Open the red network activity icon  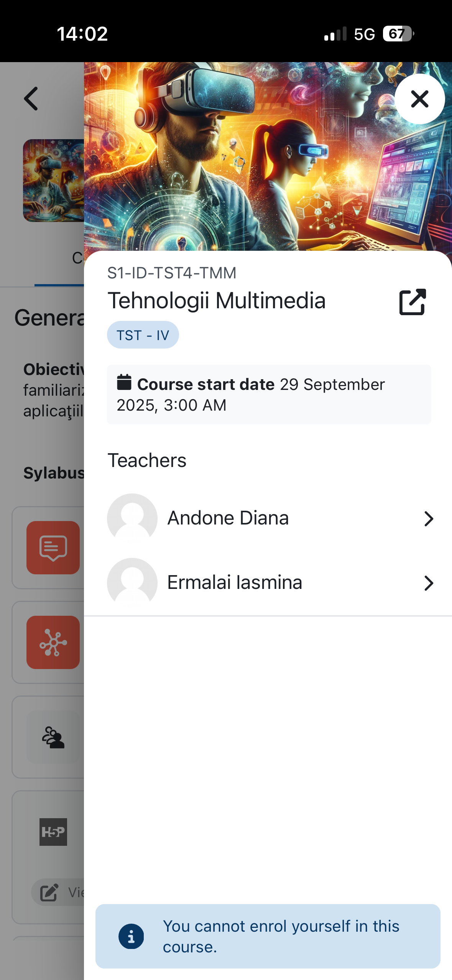click(x=53, y=642)
